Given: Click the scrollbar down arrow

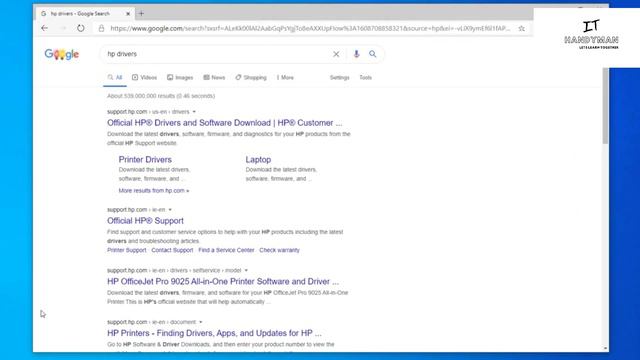Looking at the screenshot, I should (605, 349).
